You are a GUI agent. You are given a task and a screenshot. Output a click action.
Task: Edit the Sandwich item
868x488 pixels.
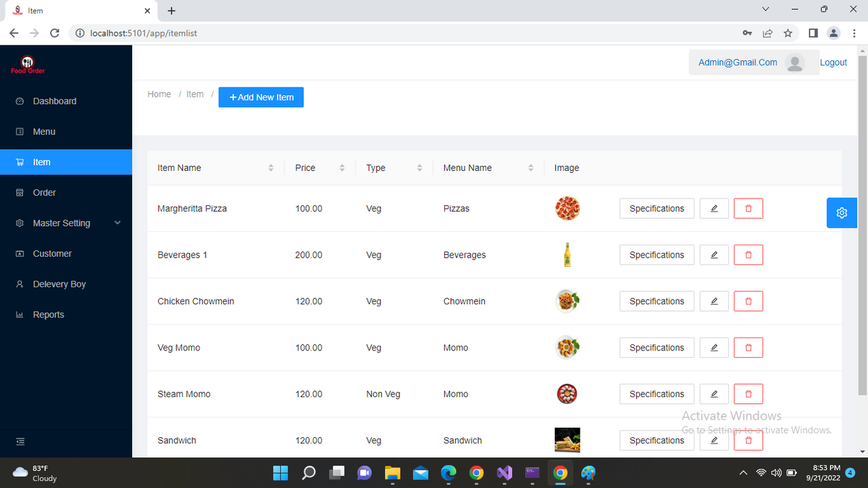click(714, 441)
